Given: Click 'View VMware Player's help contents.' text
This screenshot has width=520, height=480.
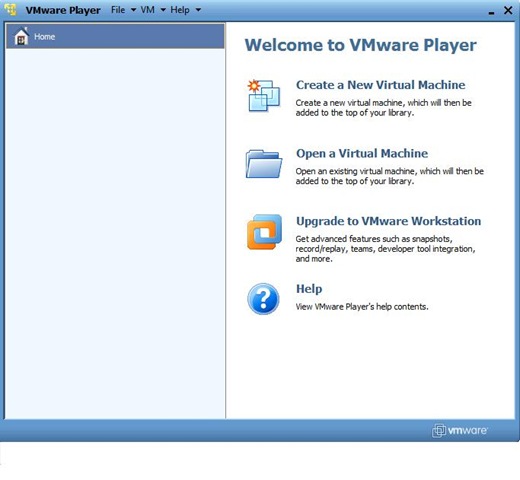Looking at the screenshot, I should click(362, 307).
